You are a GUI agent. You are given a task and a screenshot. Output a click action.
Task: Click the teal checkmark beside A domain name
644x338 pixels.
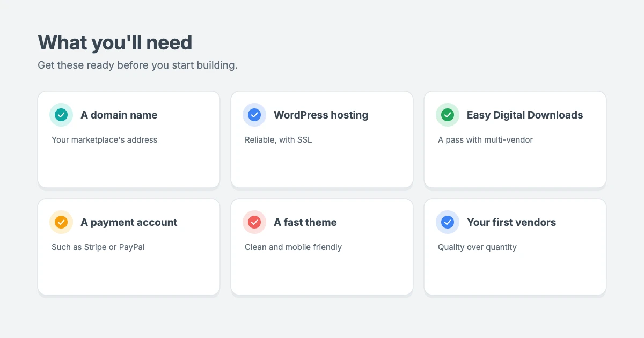(x=61, y=115)
